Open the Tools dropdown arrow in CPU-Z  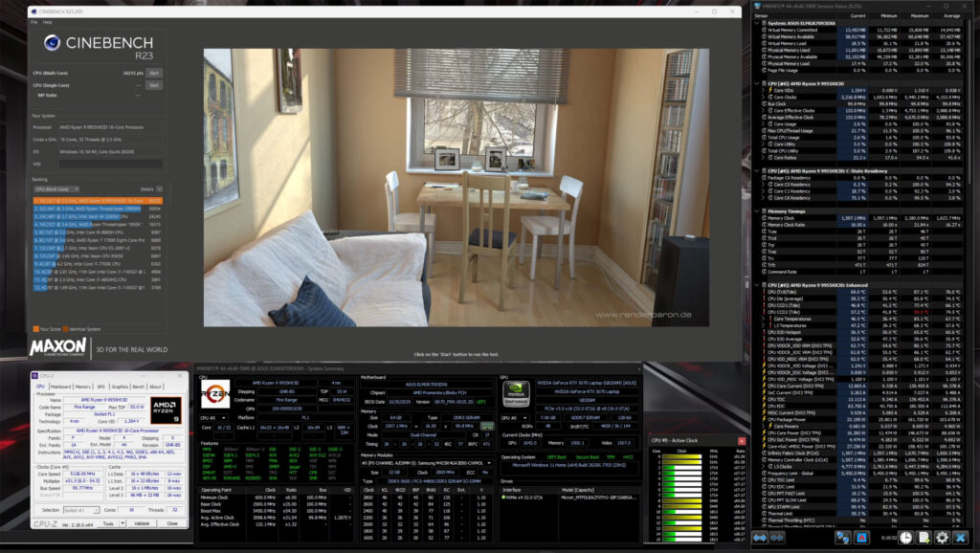click(x=122, y=523)
